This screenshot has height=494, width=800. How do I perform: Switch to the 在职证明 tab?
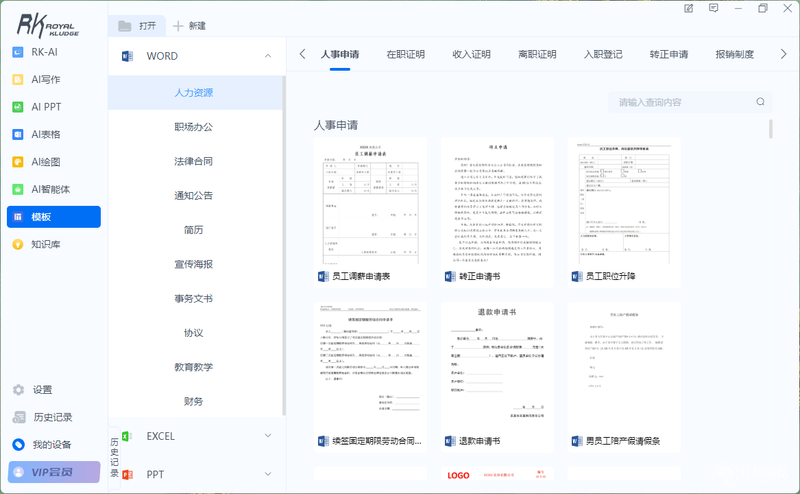[406, 55]
